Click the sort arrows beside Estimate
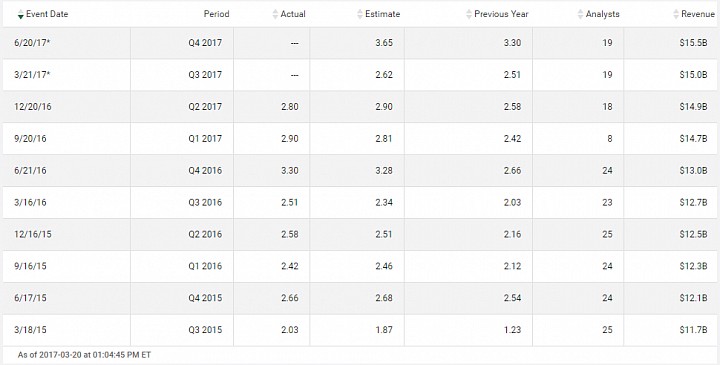This screenshot has height=365, width=720. coord(360,14)
